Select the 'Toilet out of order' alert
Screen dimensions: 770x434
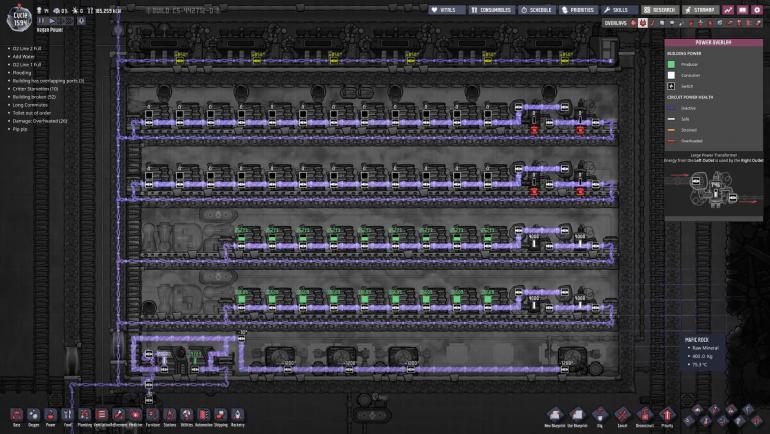click(x=31, y=113)
